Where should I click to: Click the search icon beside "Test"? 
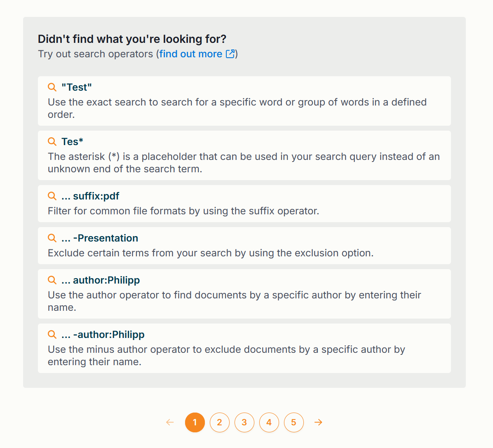52,87
